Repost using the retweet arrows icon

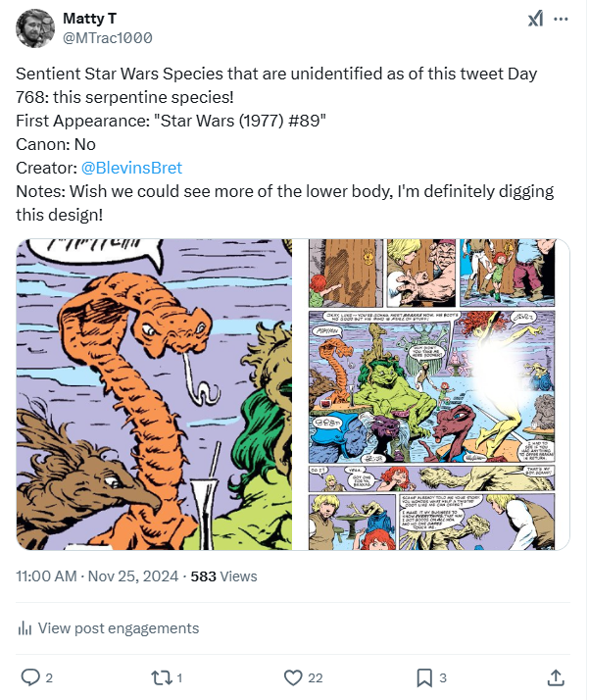coord(161,677)
